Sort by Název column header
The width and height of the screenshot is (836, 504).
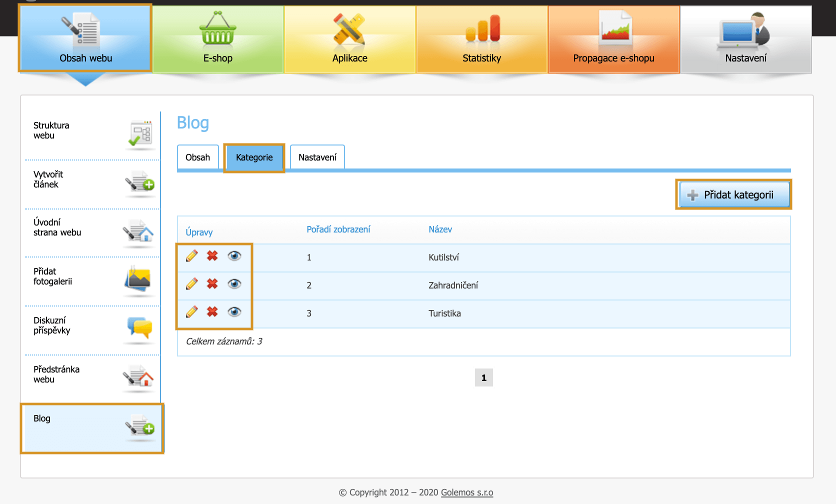coord(440,229)
